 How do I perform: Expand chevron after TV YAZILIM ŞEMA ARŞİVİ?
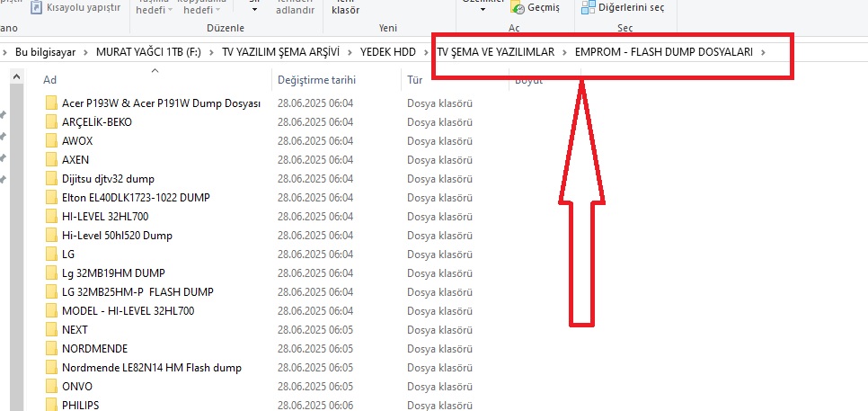tap(350, 53)
